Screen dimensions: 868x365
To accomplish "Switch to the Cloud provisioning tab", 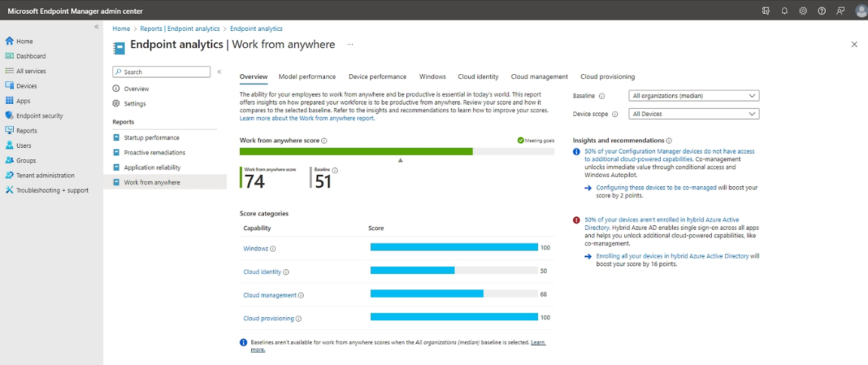I will coord(607,77).
